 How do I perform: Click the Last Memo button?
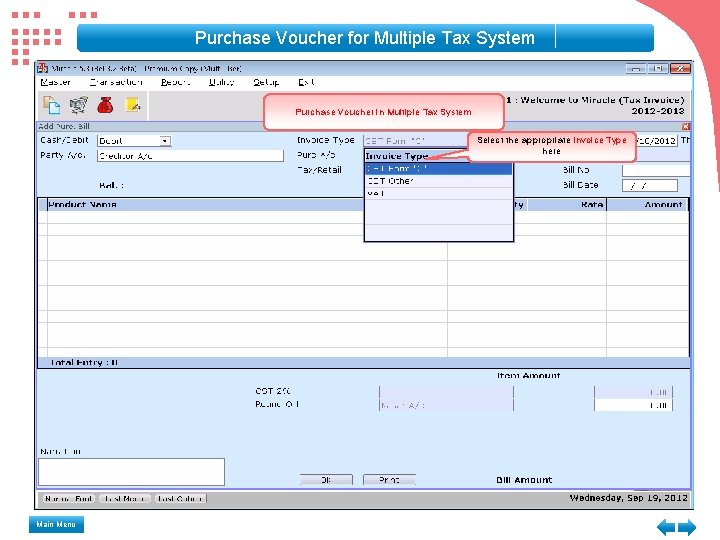click(124, 498)
